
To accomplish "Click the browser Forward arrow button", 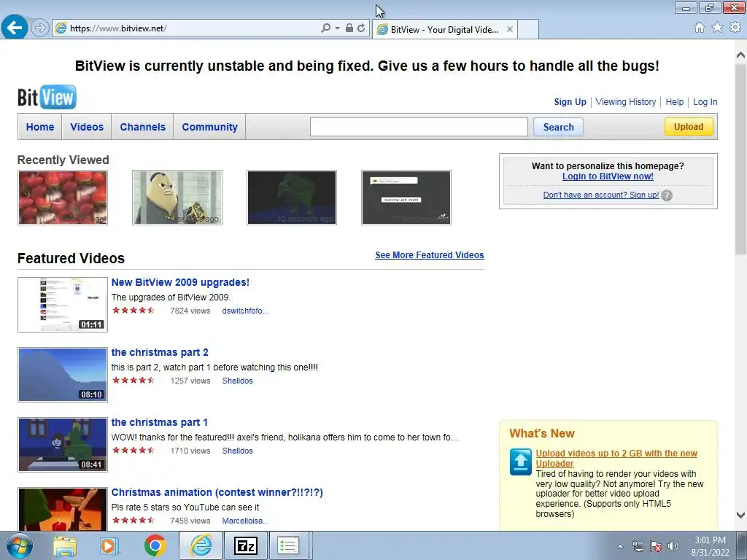I will (x=40, y=28).
